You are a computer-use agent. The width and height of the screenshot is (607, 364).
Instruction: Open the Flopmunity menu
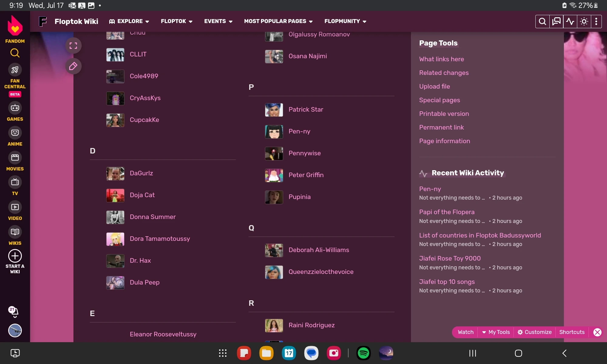pyautogui.click(x=345, y=21)
